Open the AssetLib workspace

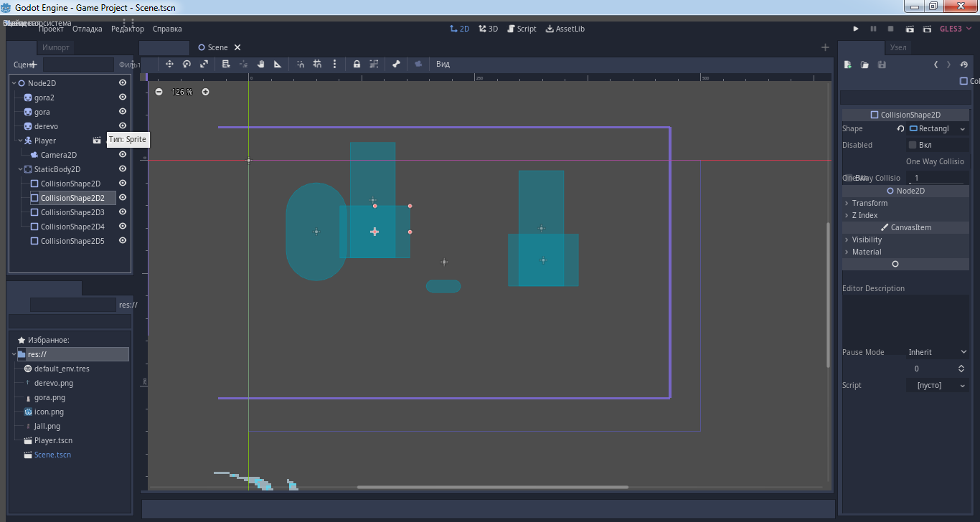(565, 29)
